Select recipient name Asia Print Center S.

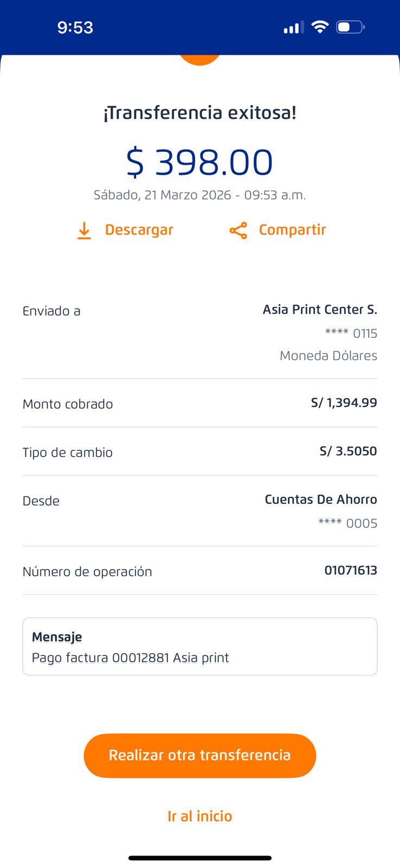[x=320, y=310]
